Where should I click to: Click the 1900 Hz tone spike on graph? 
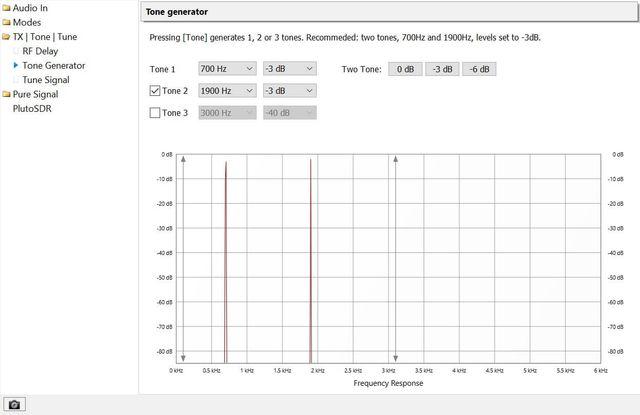click(x=311, y=261)
